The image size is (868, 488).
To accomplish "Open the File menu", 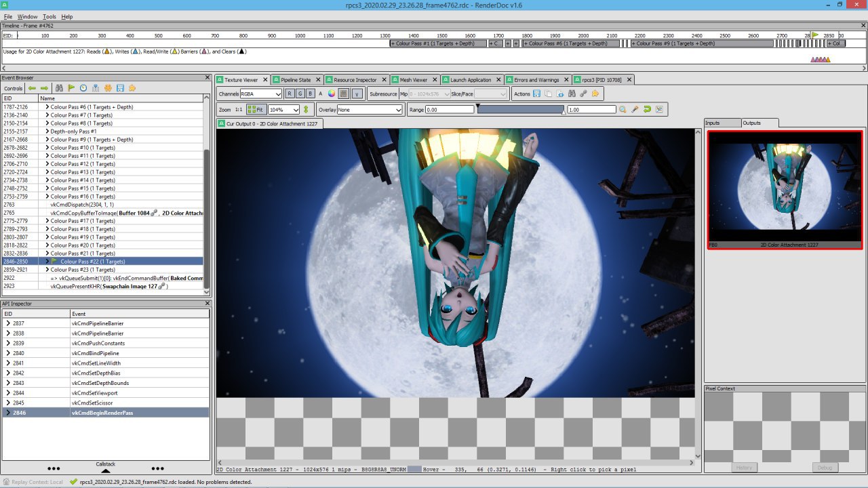I will (8, 16).
